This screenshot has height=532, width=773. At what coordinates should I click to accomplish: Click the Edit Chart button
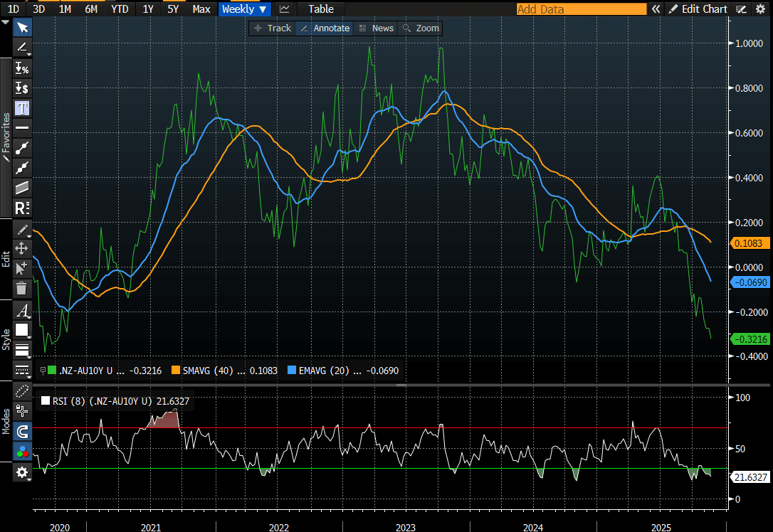coord(698,9)
